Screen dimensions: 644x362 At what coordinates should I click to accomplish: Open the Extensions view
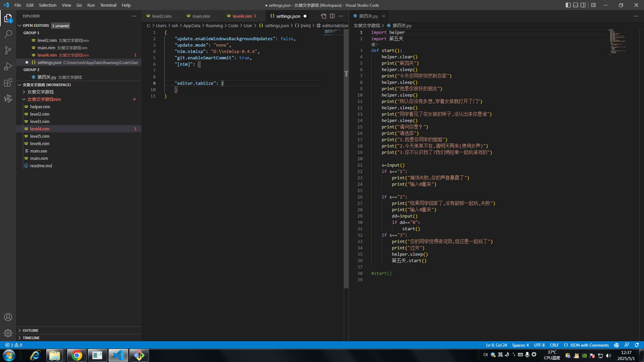(8, 82)
